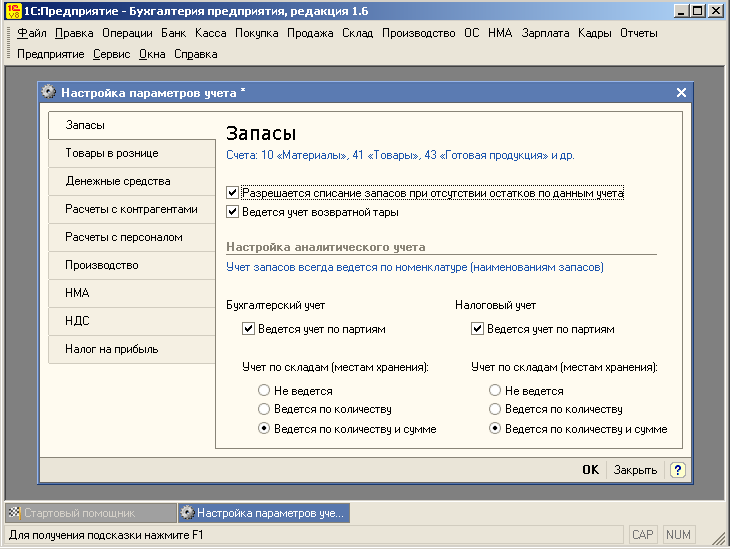Open the НМА menu in menu bar
Viewport: 730px width, 549px height.
coord(500,33)
